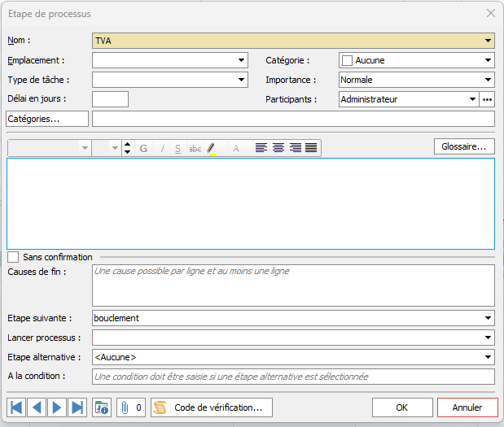Open the Importance dropdown set to Normale
Image resolution: width=504 pixels, height=427 pixels.
coord(488,80)
